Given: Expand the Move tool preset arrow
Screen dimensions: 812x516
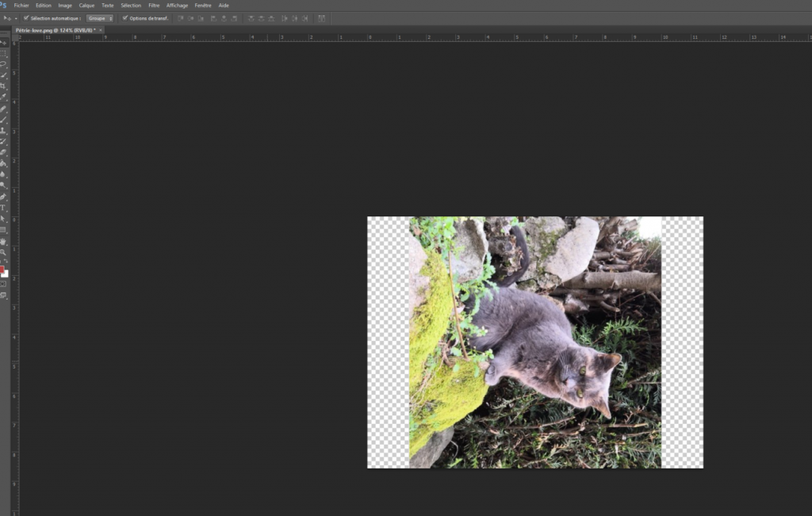Looking at the screenshot, I should point(16,18).
